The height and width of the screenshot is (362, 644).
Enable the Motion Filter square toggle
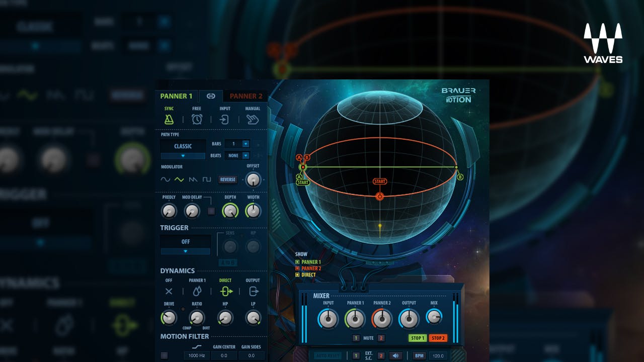[164, 355]
